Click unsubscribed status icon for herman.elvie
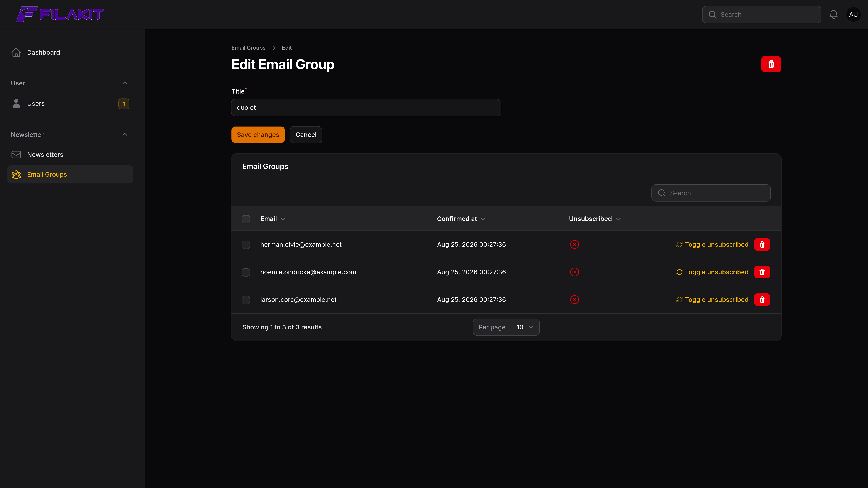Image resolution: width=868 pixels, height=488 pixels. pos(574,244)
